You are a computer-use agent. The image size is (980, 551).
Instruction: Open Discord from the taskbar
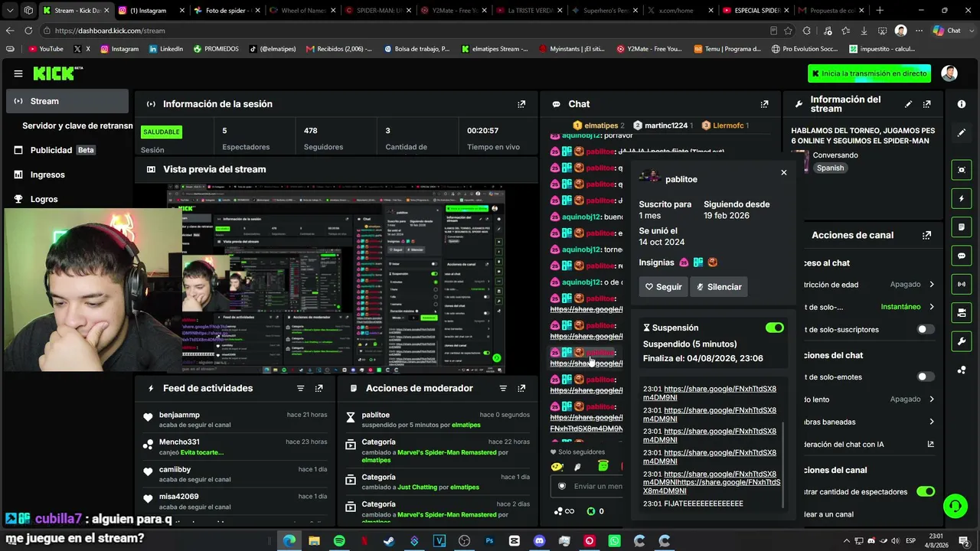539,541
